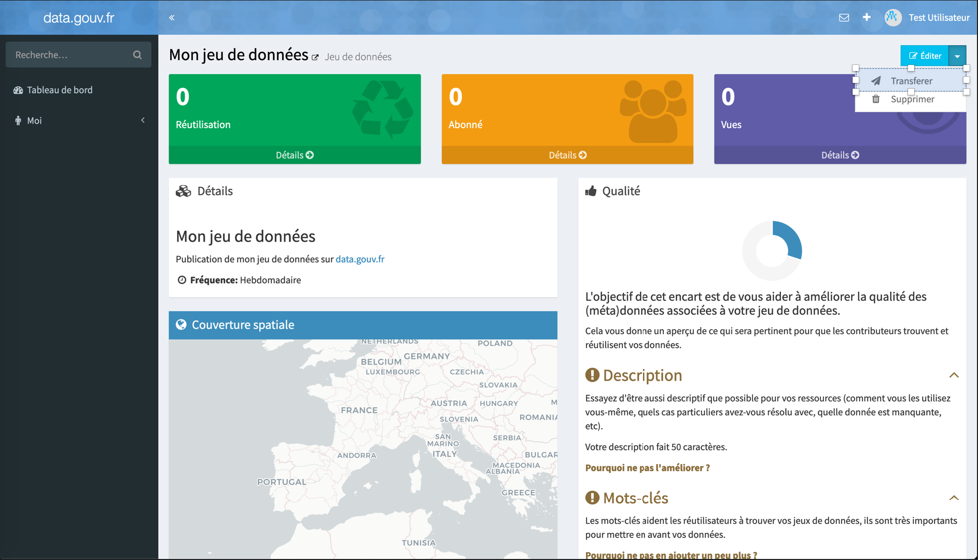Click the warning icon beside Description
Image resolution: width=978 pixels, height=560 pixels.
coord(592,375)
